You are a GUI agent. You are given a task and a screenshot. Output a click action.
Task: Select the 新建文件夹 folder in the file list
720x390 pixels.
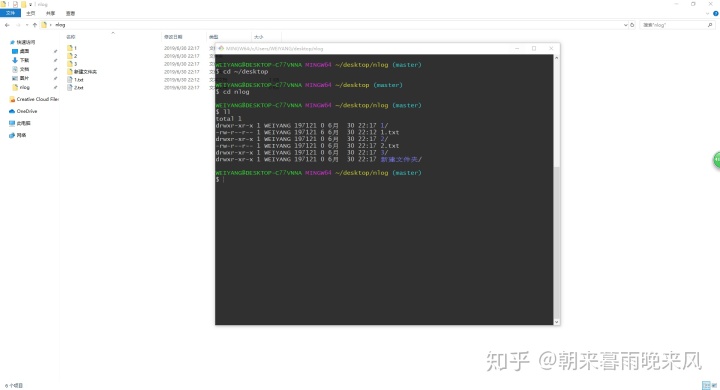click(82, 72)
